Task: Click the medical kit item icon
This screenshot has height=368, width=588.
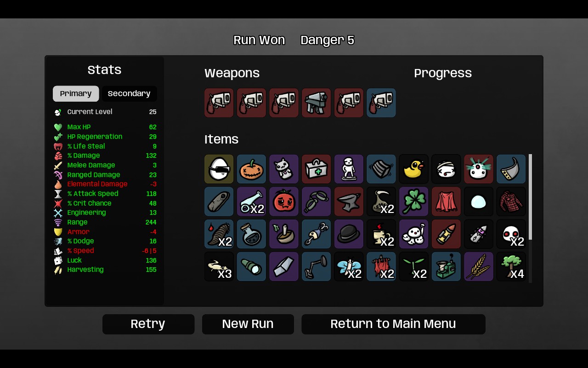Action: click(x=316, y=169)
